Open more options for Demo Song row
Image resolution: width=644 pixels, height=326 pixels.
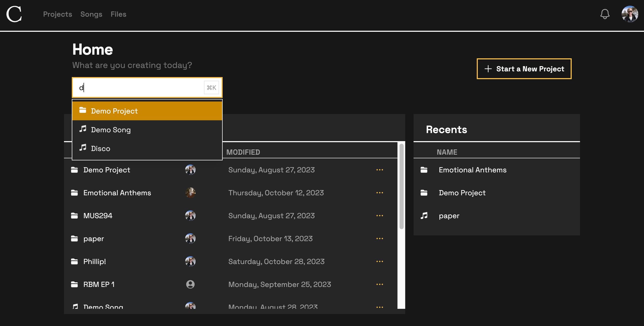[380, 307]
